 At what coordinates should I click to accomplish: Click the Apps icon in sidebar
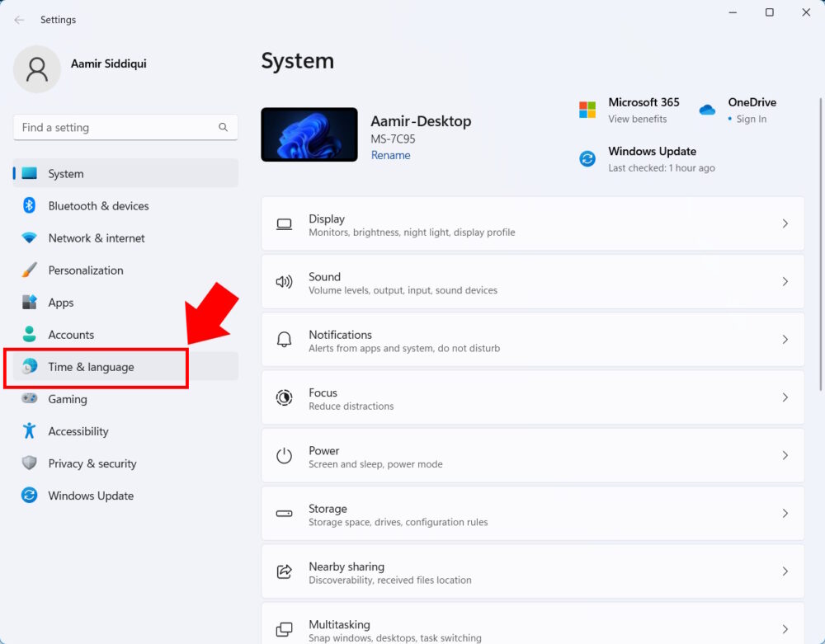pos(30,303)
